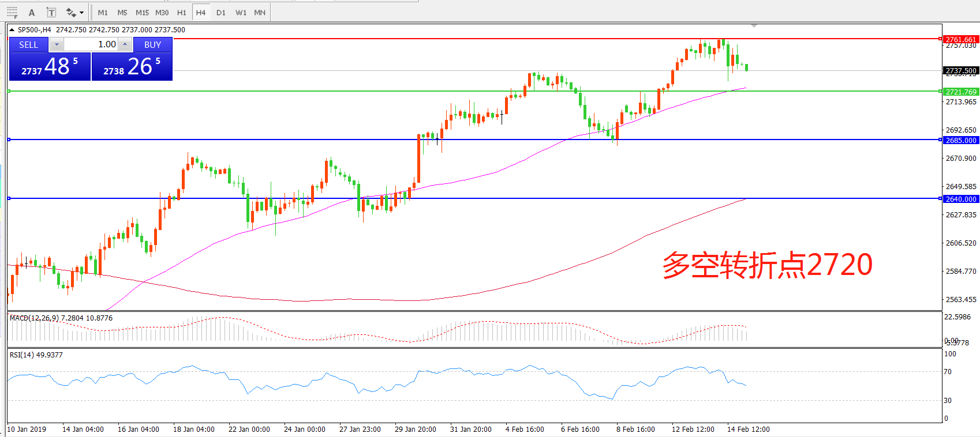Switch to M1 timeframe
980x437 pixels.
pyautogui.click(x=103, y=12)
